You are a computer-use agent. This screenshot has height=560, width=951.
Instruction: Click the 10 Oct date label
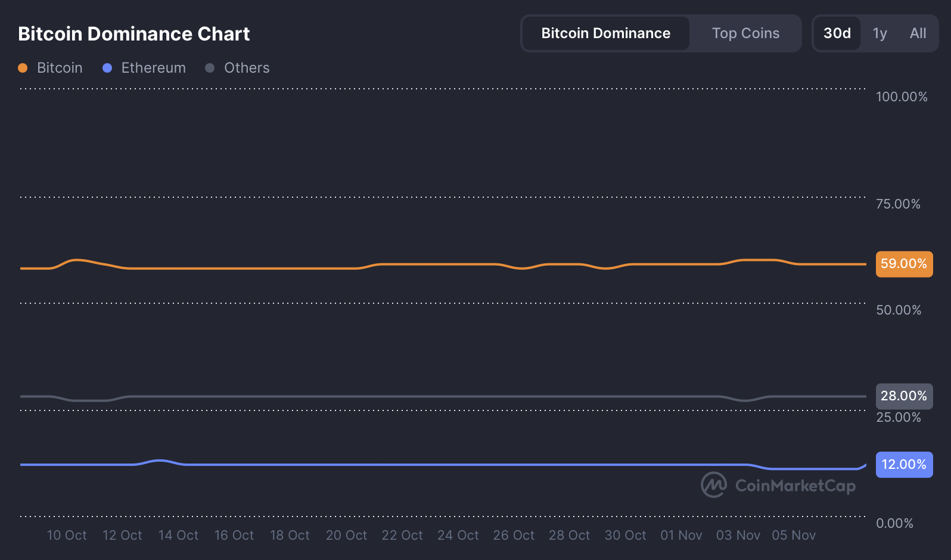(67, 536)
